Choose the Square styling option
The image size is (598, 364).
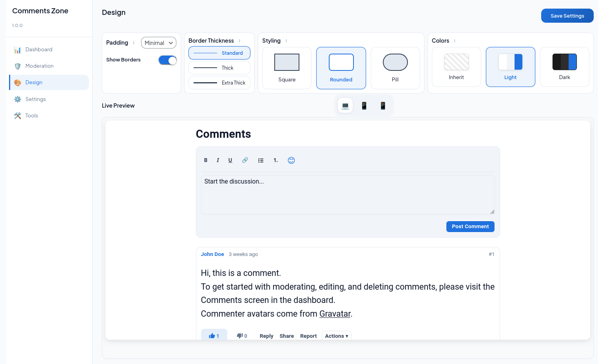pyautogui.click(x=287, y=68)
